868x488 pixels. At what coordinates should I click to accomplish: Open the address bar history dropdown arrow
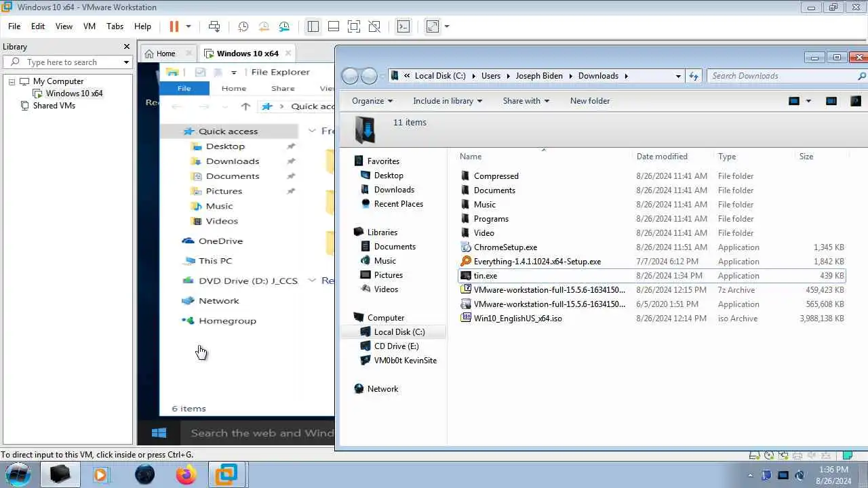678,76
